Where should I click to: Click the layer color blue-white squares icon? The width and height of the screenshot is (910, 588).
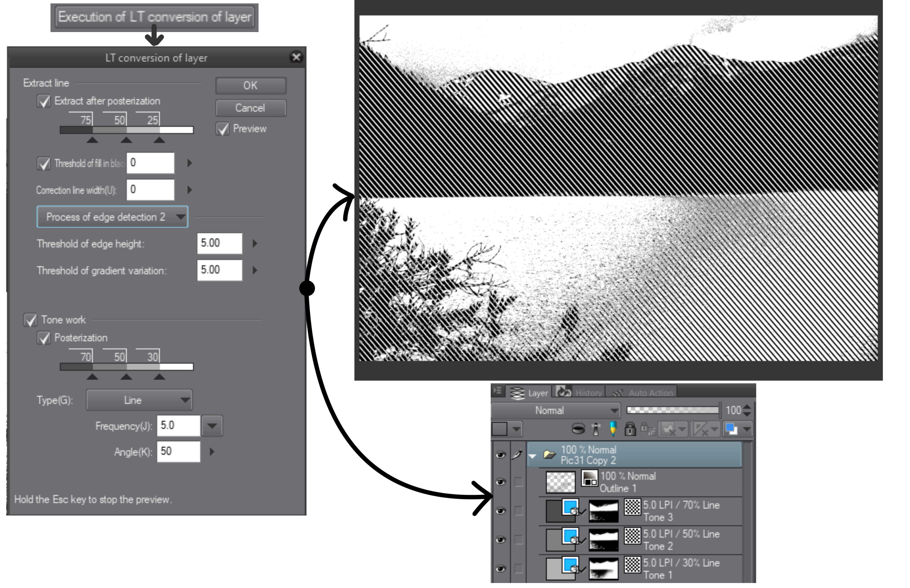point(731,429)
